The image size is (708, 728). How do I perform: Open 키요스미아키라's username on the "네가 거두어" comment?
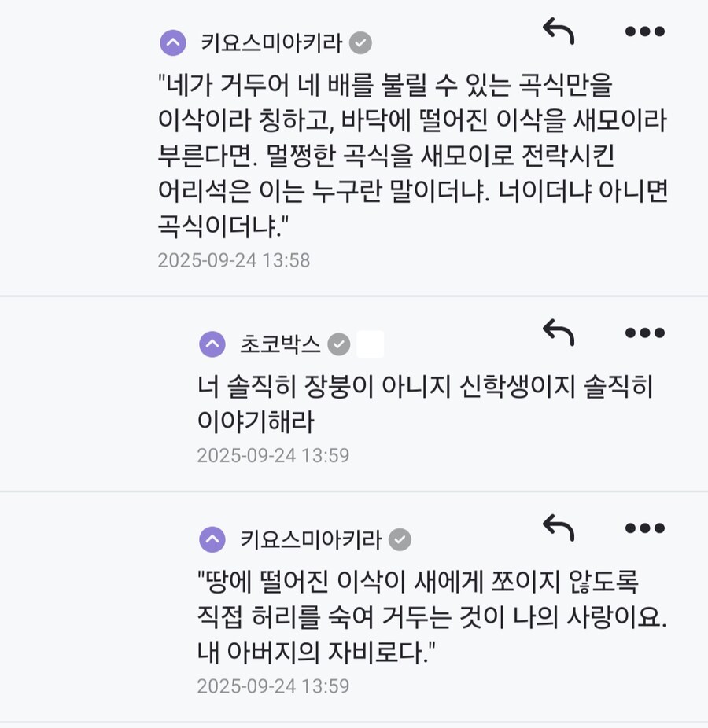(x=271, y=42)
